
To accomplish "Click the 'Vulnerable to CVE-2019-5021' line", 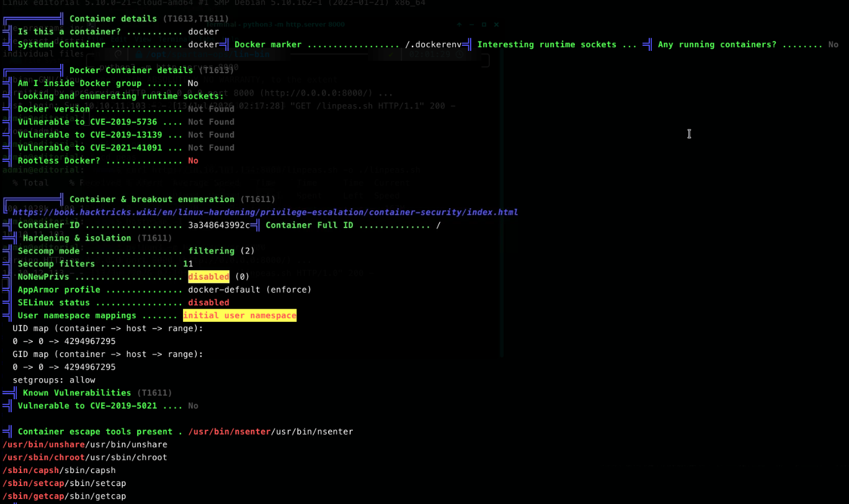I will pyautogui.click(x=108, y=406).
